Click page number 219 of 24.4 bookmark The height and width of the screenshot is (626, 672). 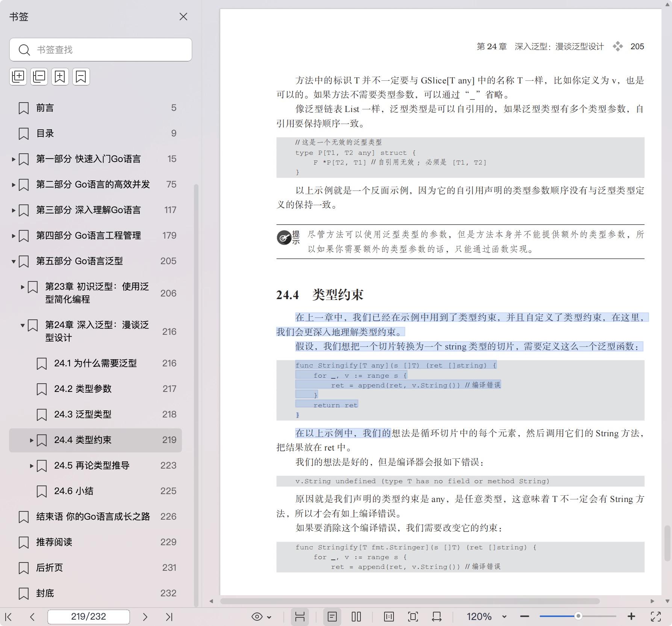click(x=169, y=440)
